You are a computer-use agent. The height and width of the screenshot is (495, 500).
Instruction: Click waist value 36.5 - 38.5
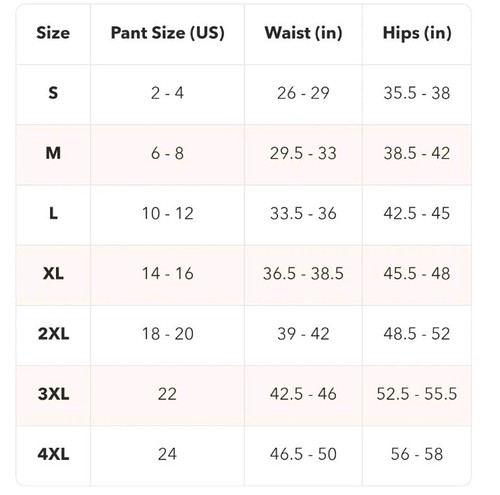[x=303, y=274]
